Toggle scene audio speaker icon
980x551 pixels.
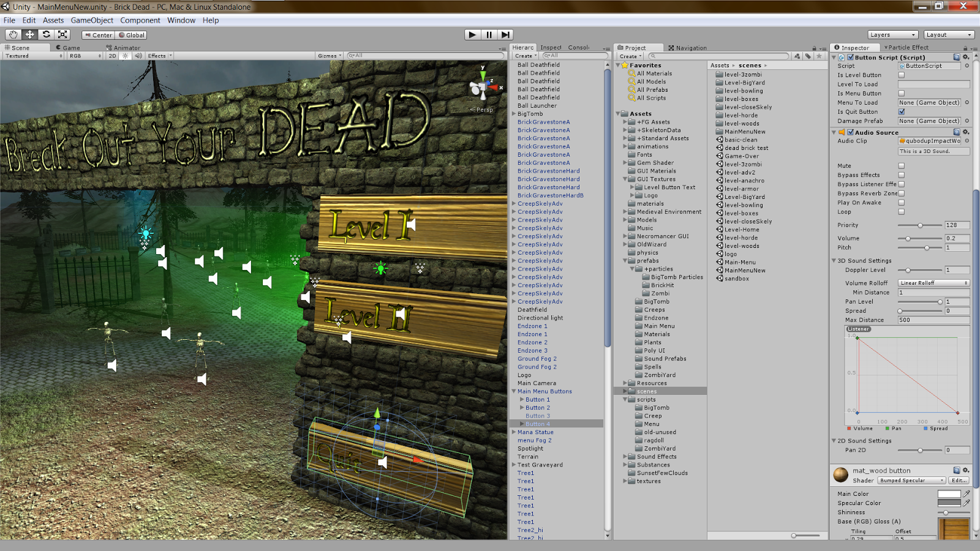pyautogui.click(x=138, y=56)
